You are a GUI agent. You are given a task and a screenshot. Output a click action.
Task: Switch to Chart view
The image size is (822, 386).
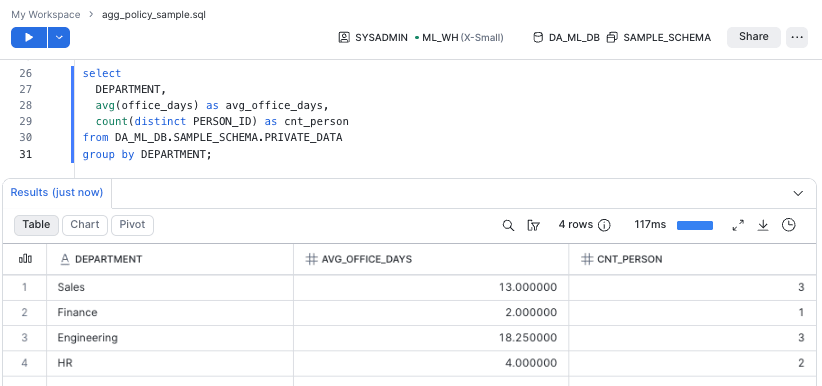coord(85,224)
